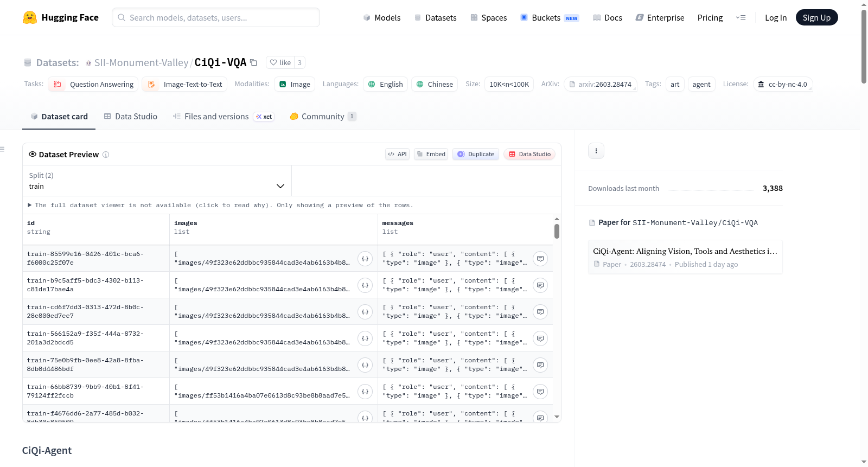
Task: Click the Dataset Preview info icon
Action: tap(106, 155)
